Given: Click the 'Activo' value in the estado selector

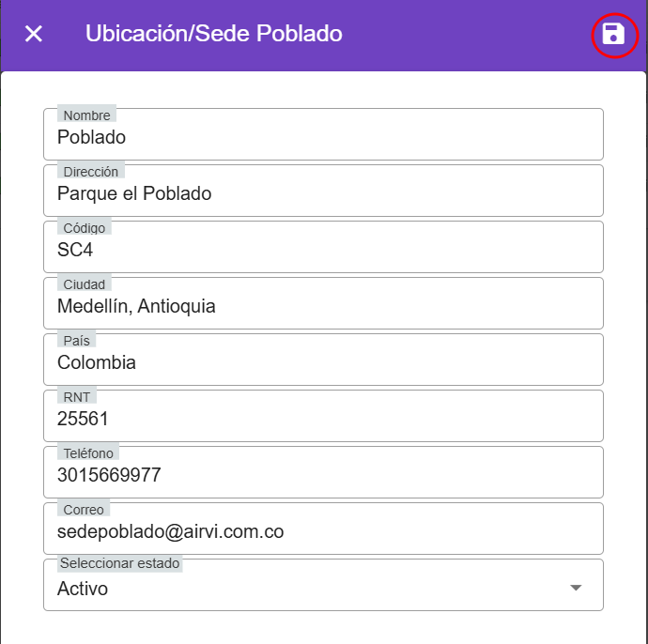Looking at the screenshot, I should 83,589.
